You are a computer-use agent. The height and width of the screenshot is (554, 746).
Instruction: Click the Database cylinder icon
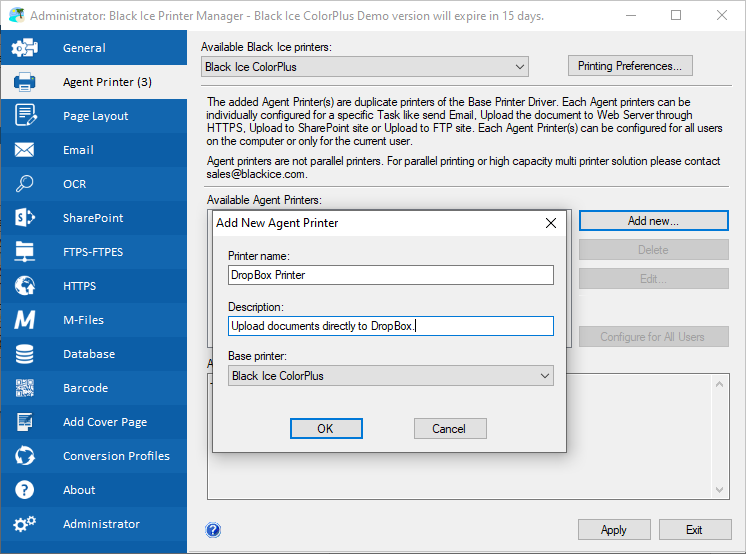tap(24, 354)
